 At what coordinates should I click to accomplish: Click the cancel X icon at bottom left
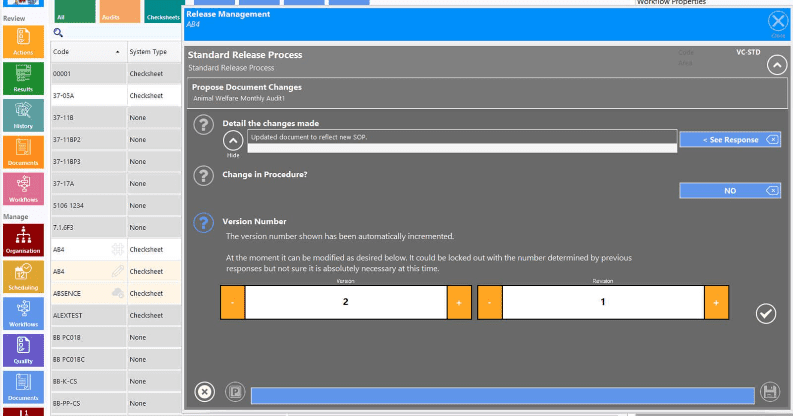(x=203, y=392)
